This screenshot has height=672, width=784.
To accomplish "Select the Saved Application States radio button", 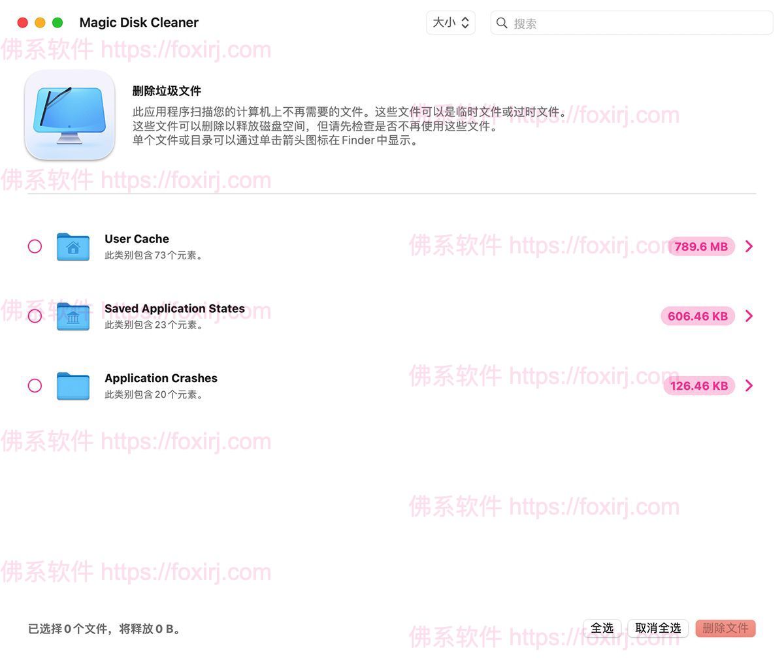I will (35, 316).
